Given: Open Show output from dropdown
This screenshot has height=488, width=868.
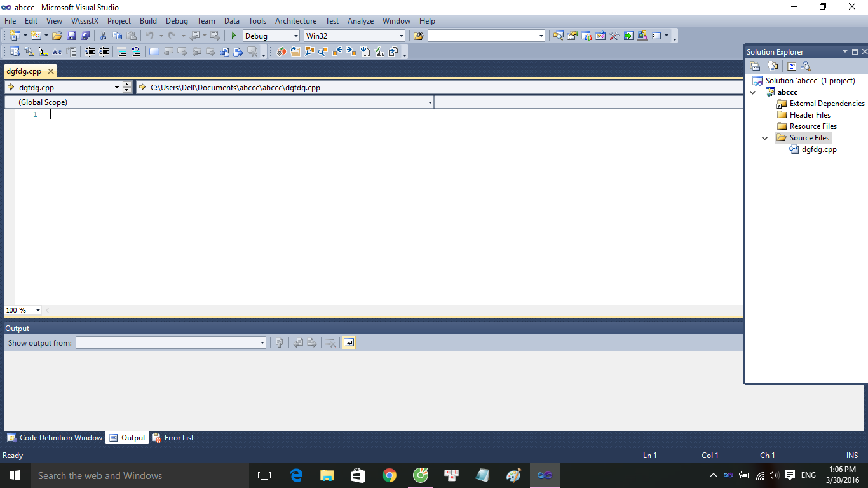Looking at the screenshot, I should pyautogui.click(x=262, y=343).
